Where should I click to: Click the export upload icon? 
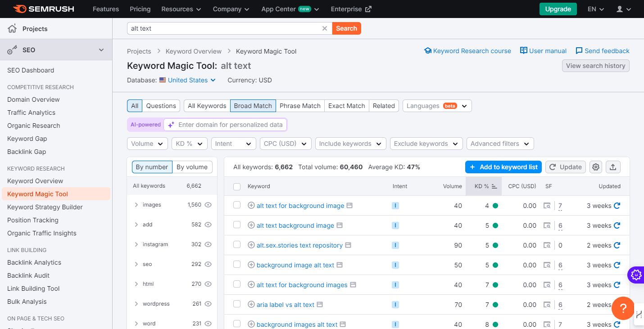[613, 167]
